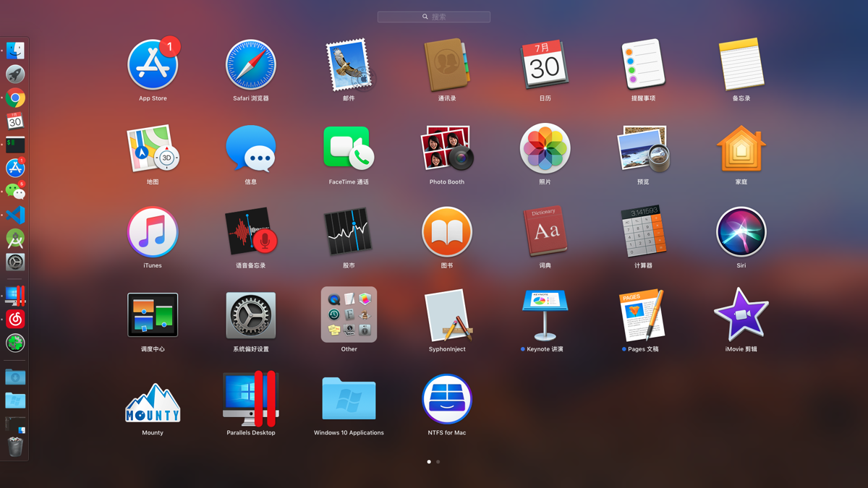Viewport: 868px width, 488px height.
Task: Open Parallels Desktop in the Launchpad grid
Action: [x=251, y=399]
